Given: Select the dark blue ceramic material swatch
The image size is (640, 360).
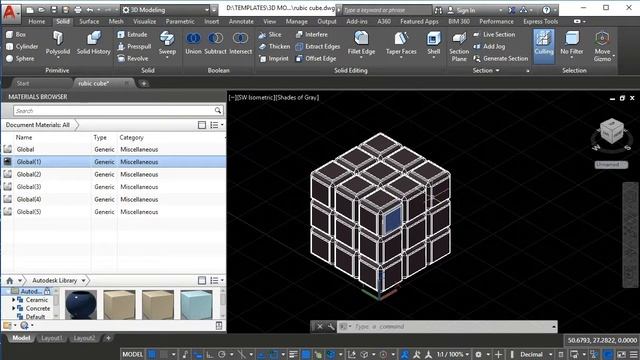Looking at the screenshot, I should (x=81, y=304).
